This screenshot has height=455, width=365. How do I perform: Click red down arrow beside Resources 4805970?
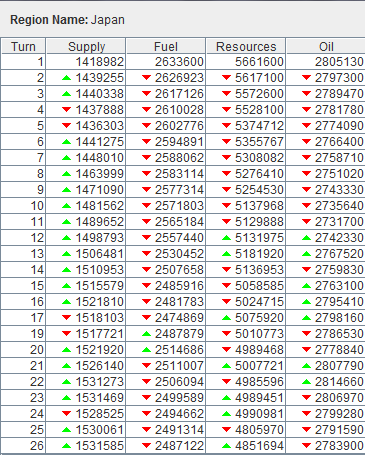[226, 430]
